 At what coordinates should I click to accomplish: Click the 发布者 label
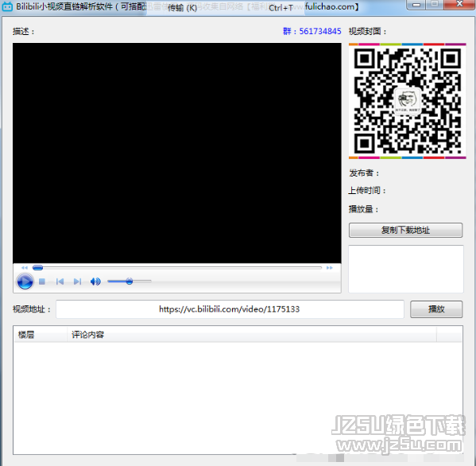(364, 173)
